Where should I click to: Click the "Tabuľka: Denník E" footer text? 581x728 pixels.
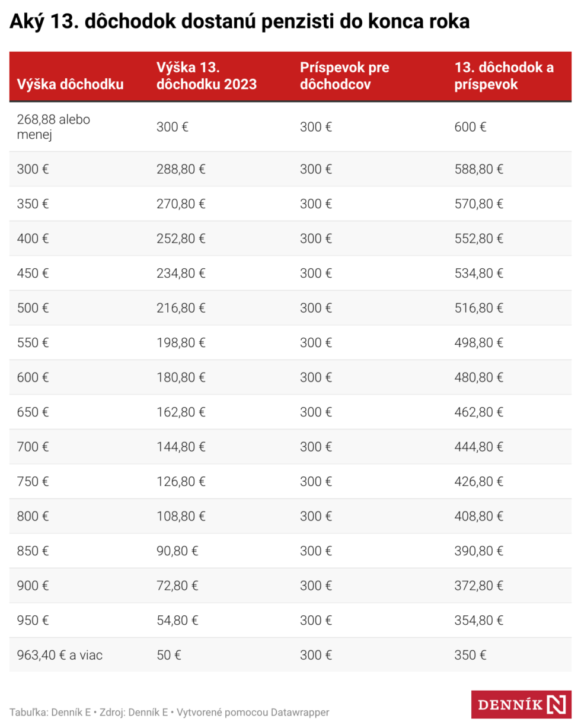[49, 712]
